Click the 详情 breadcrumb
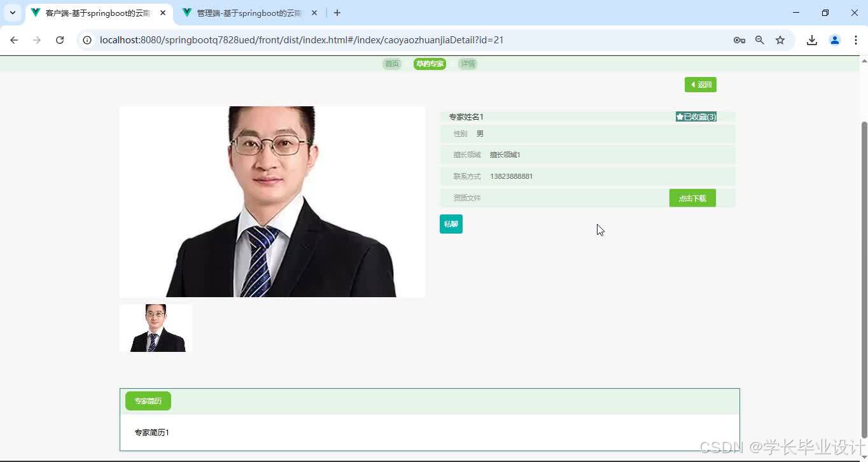This screenshot has height=462, width=868. coord(468,64)
